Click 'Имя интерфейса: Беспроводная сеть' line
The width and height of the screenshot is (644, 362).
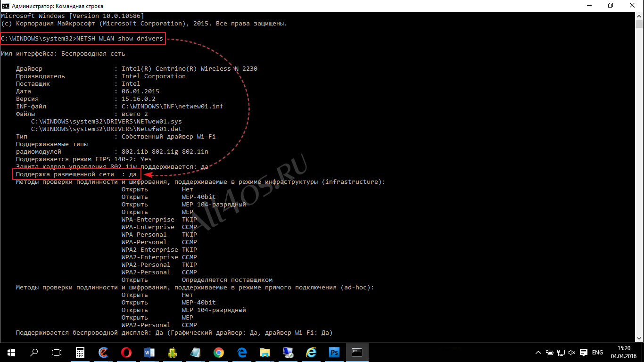tap(63, 54)
